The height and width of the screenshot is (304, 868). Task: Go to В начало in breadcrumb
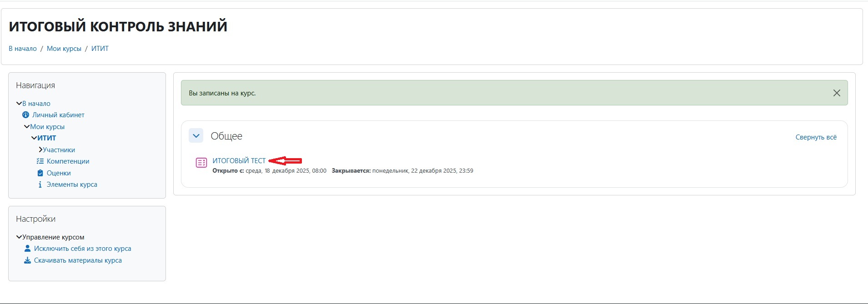click(x=23, y=49)
